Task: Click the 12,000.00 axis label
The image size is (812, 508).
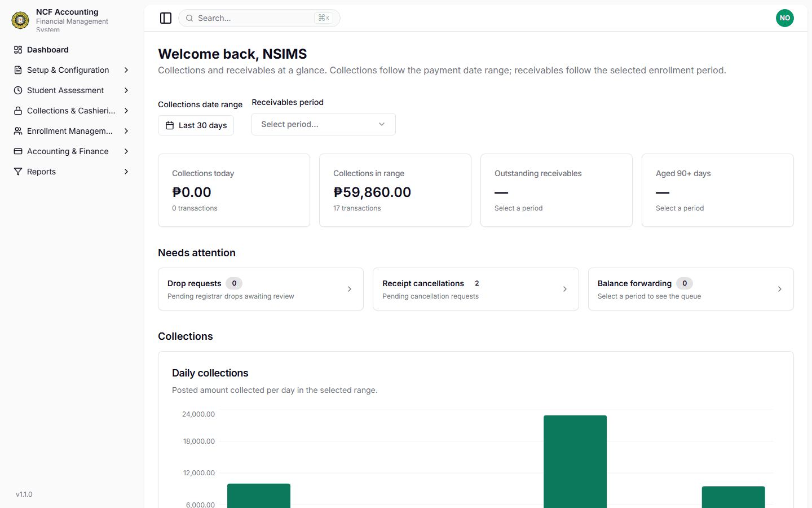Action: [199, 473]
